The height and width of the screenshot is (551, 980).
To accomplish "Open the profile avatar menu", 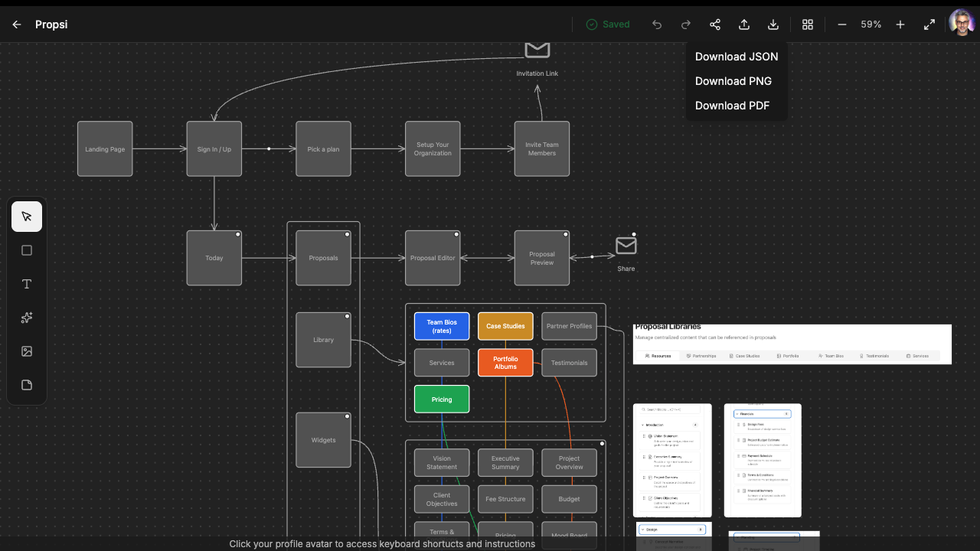I will (x=962, y=23).
